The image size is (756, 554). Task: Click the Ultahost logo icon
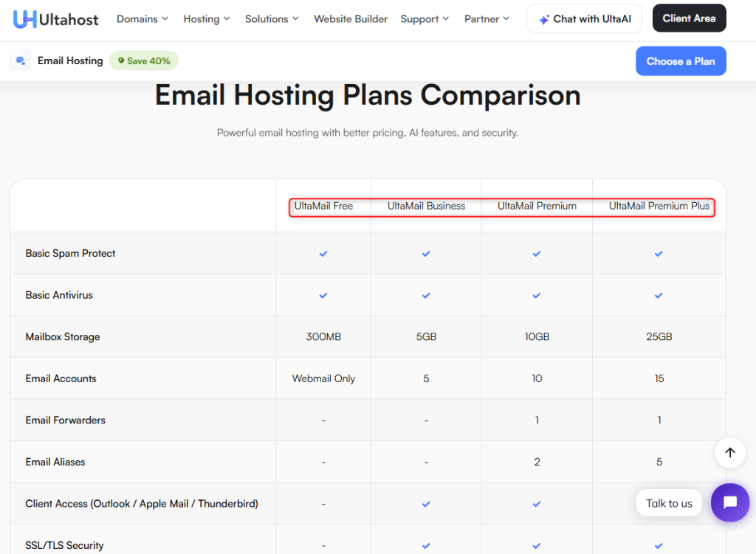click(x=25, y=19)
